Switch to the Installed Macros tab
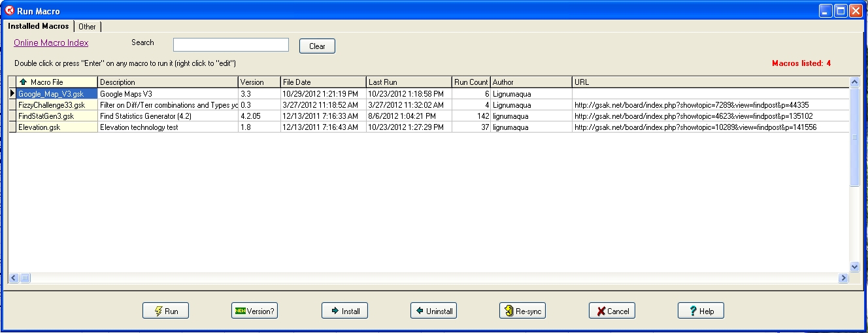 pyautogui.click(x=38, y=26)
